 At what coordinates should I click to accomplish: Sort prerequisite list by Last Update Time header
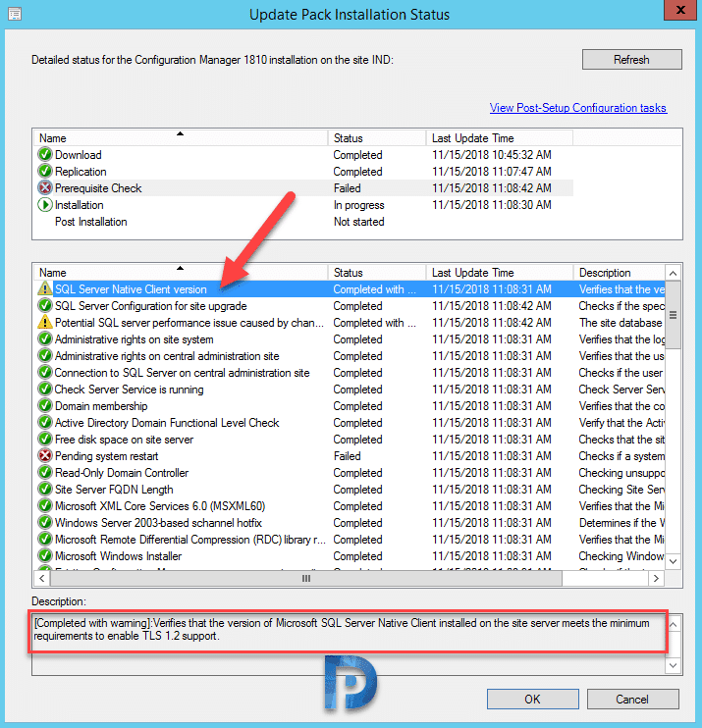500,273
